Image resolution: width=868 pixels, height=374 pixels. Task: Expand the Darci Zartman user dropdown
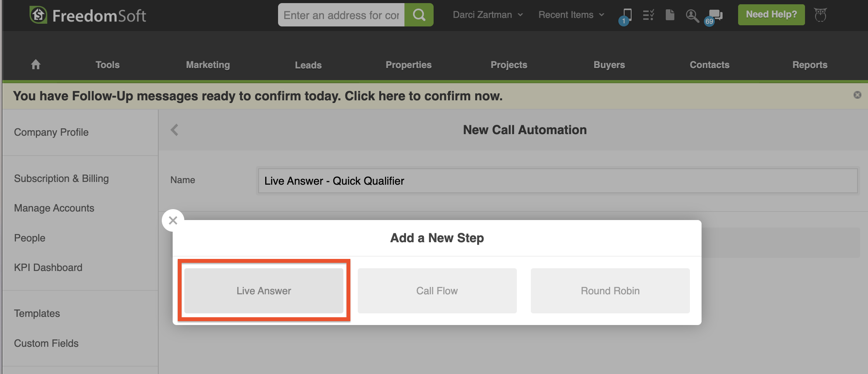point(488,15)
